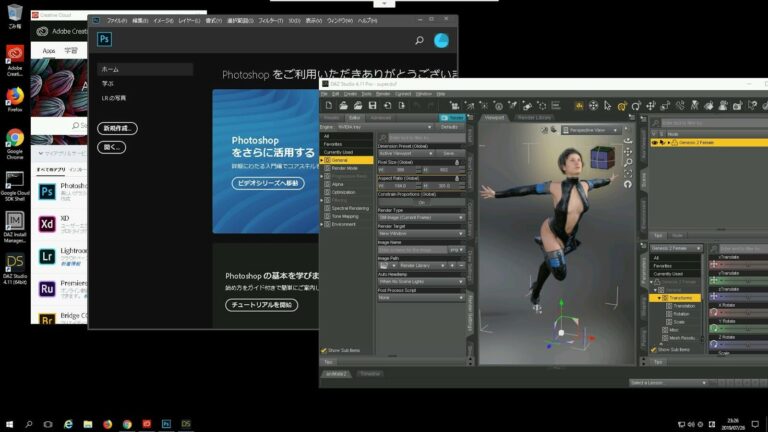Image resolution: width=768 pixels, height=432 pixels.
Task: Open the Render menu in DAZ Studio
Action: click(x=383, y=94)
